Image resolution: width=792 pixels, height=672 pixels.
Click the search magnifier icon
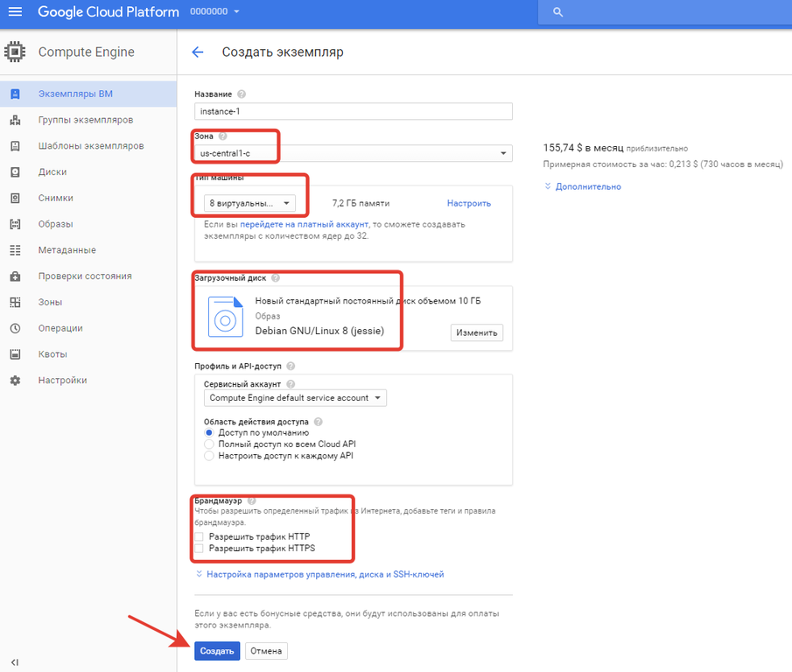[x=557, y=12]
